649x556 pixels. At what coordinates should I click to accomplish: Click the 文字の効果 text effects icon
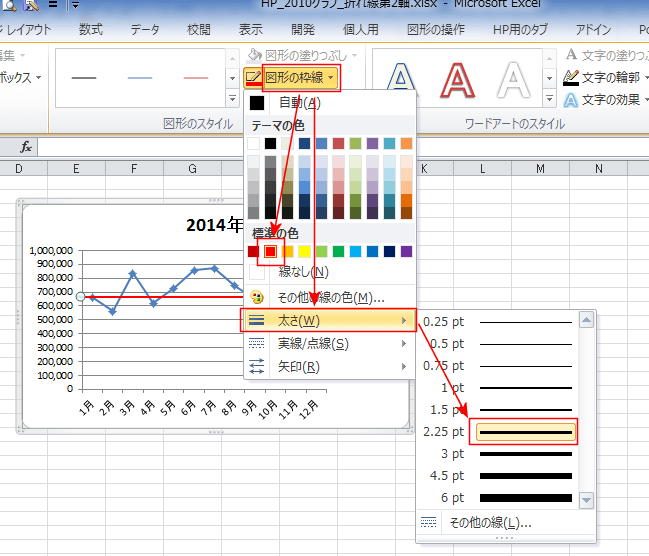pyautogui.click(x=571, y=100)
